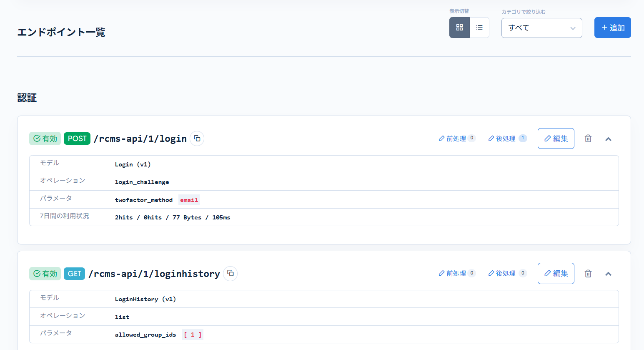This screenshot has width=644, height=350.
Task: Collapse the /rcms-api/1/login endpoint card
Action: (x=608, y=138)
